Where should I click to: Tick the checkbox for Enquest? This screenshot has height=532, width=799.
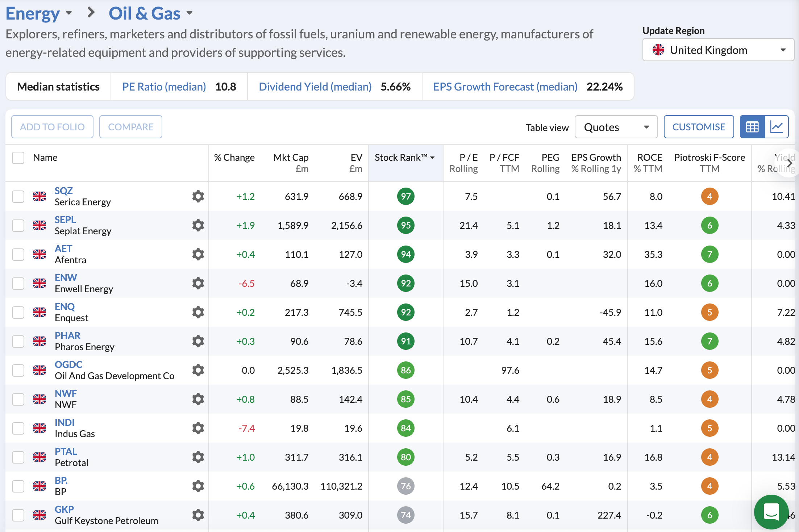coord(18,312)
